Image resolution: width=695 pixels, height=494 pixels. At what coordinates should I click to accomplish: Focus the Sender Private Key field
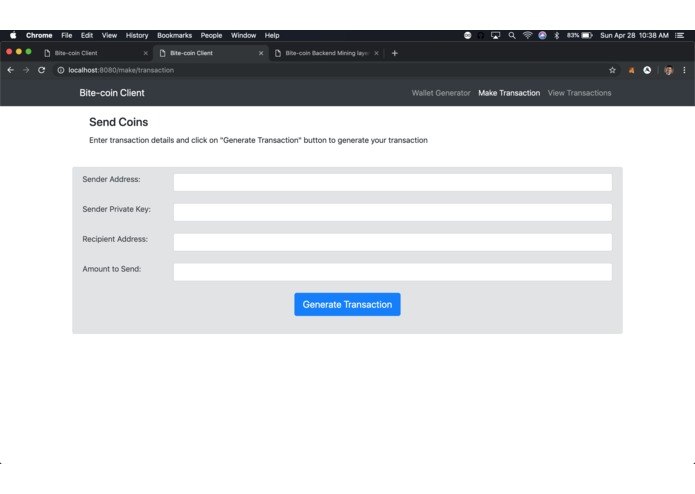tap(392, 212)
